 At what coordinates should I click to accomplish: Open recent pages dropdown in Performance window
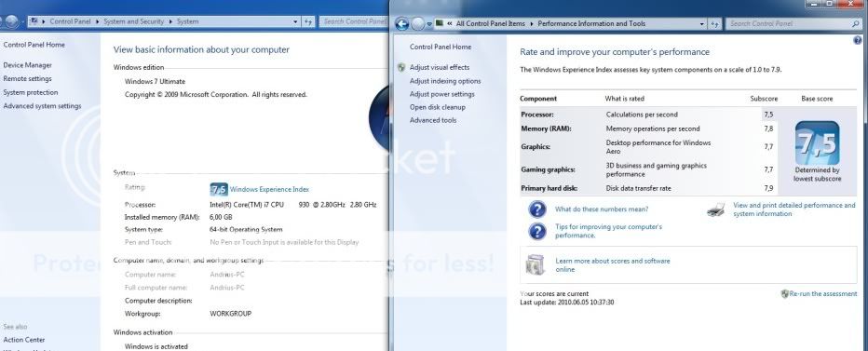click(429, 24)
